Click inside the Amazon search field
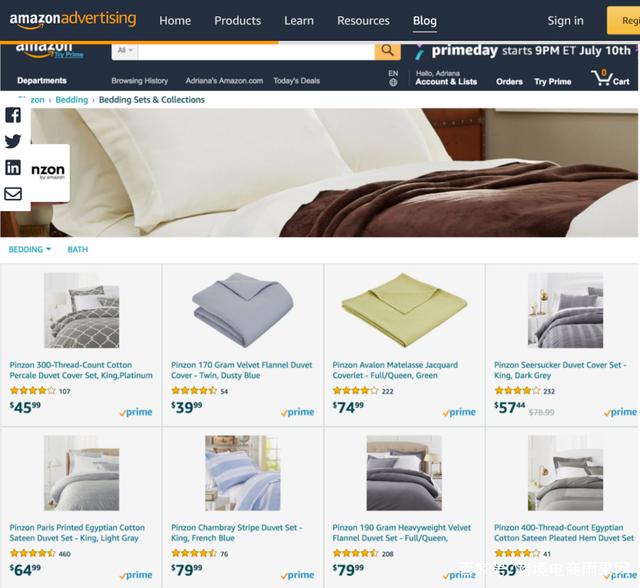 [x=256, y=51]
